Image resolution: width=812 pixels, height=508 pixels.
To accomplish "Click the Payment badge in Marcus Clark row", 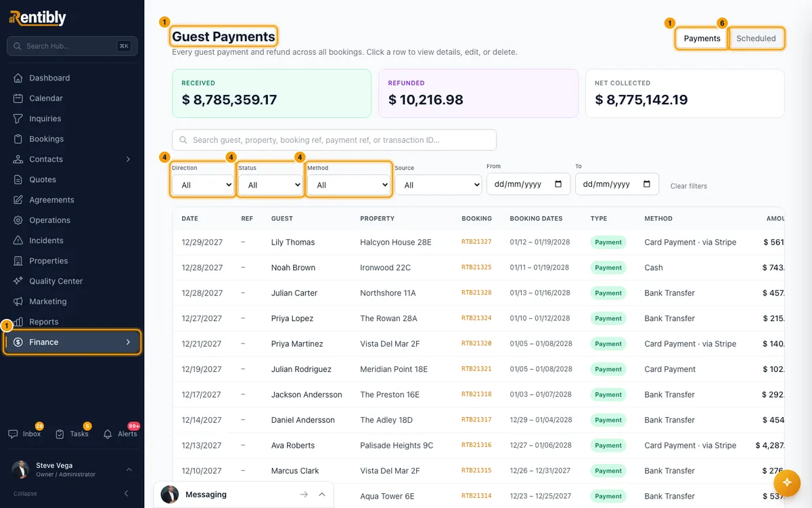I will [608, 471].
